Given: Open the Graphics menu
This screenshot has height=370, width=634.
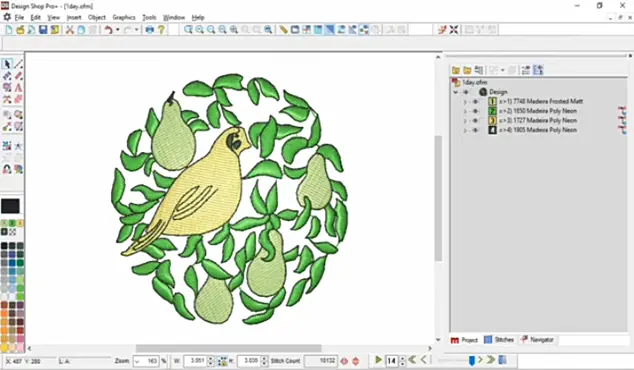Looking at the screenshot, I should pos(124,17).
